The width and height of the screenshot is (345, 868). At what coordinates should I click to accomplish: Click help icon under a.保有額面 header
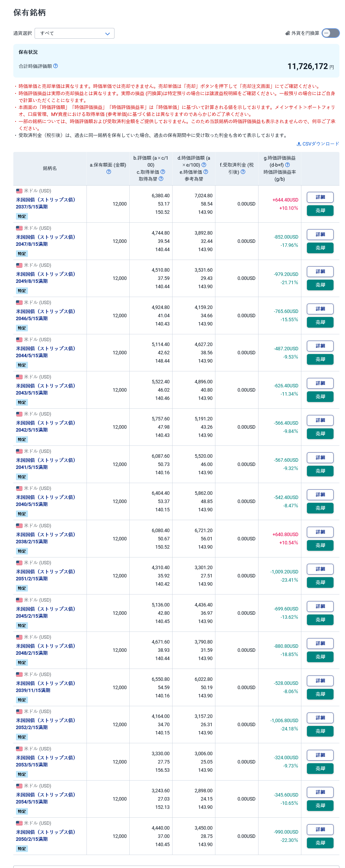(x=108, y=172)
